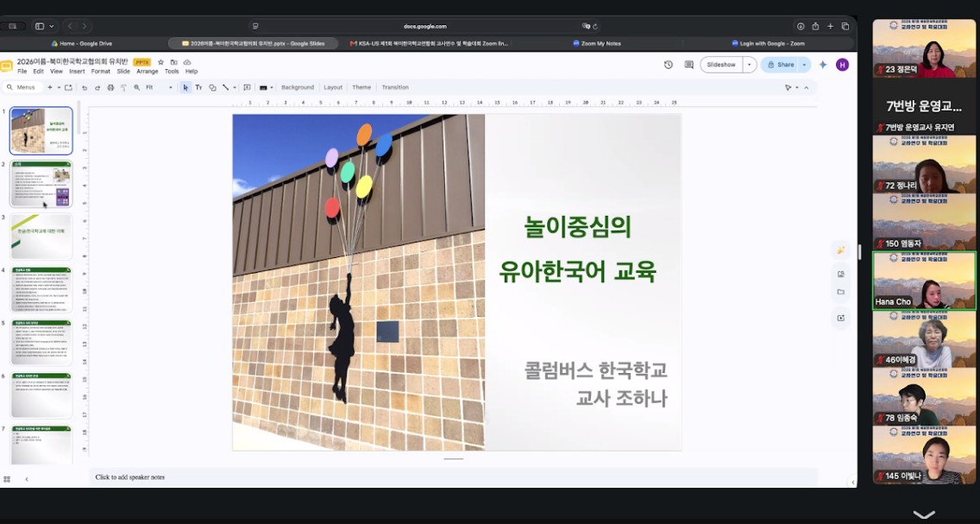Click the Transition button

(x=395, y=87)
